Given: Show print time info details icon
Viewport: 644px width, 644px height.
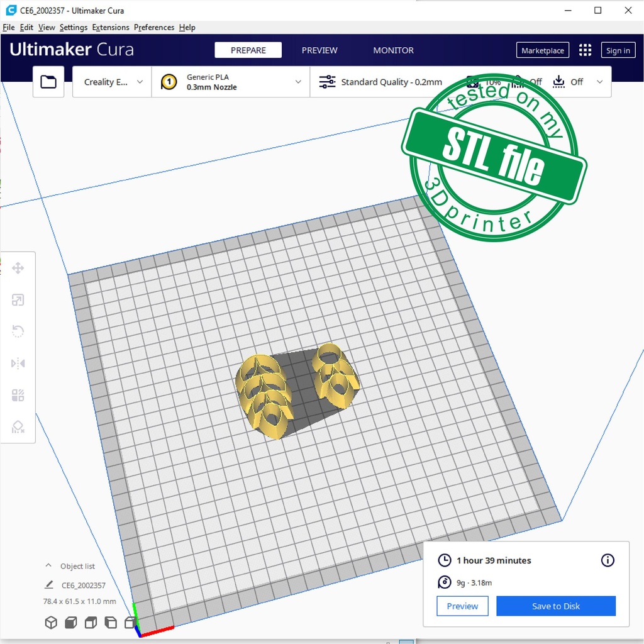Looking at the screenshot, I should pos(608,560).
